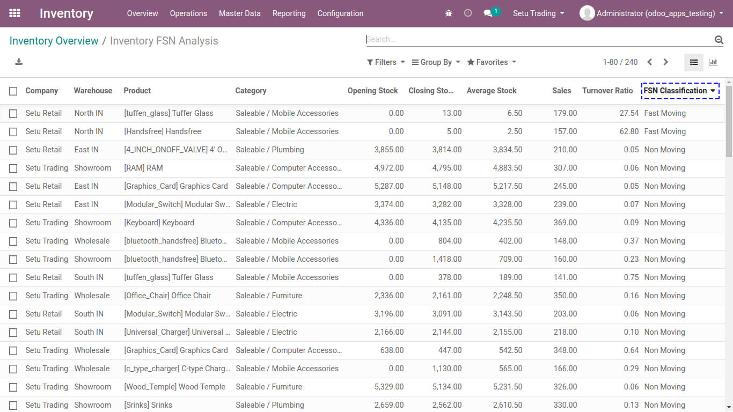This screenshot has width=733, height=412.
Task: Sort by Average Stock column header
Action: [x=491, y=91]
